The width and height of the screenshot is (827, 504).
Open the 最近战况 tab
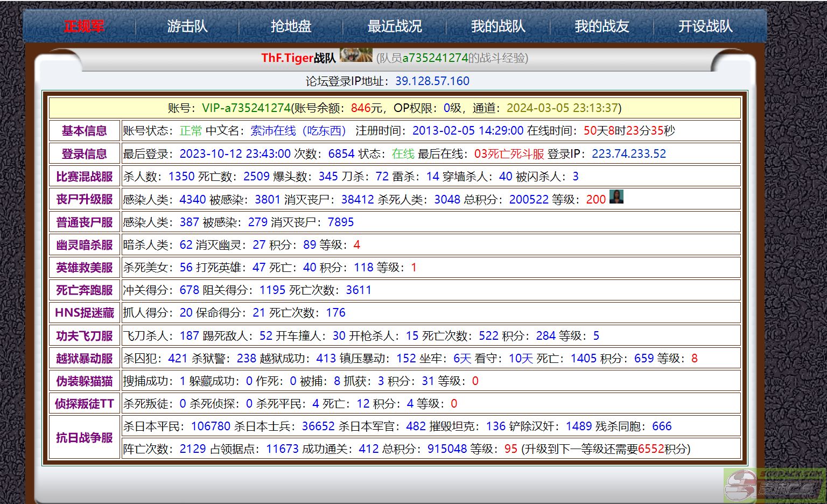pyautogui.click(x=395, y=26)
